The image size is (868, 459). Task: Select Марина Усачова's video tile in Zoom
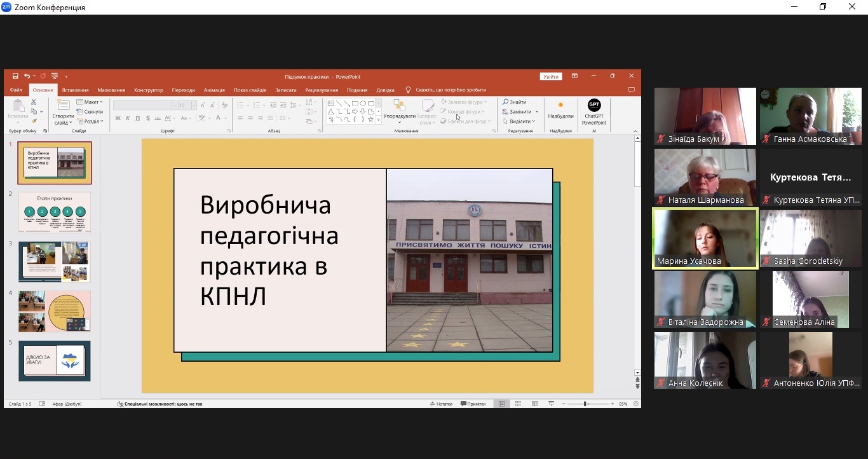[705, 238]
